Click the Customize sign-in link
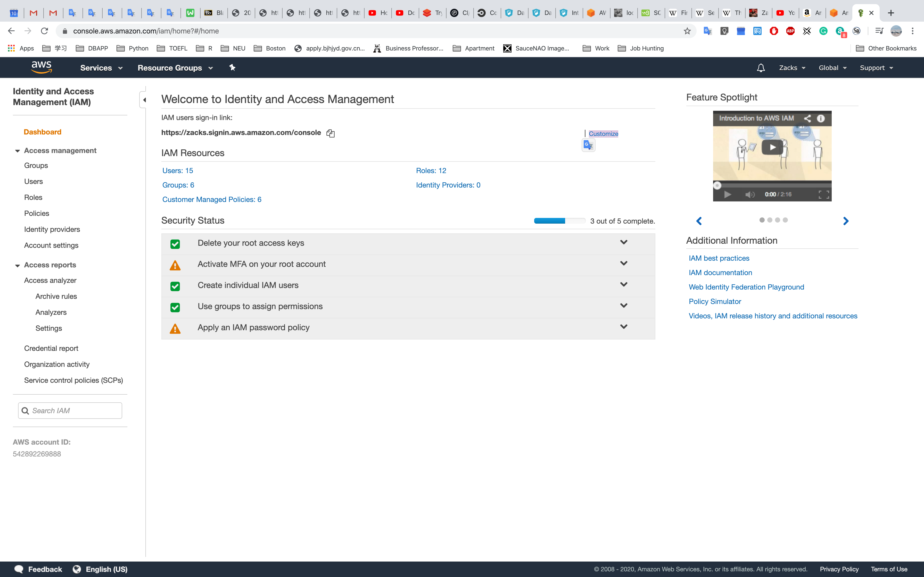This screenshot has height=577, width=924. [603, 134]
